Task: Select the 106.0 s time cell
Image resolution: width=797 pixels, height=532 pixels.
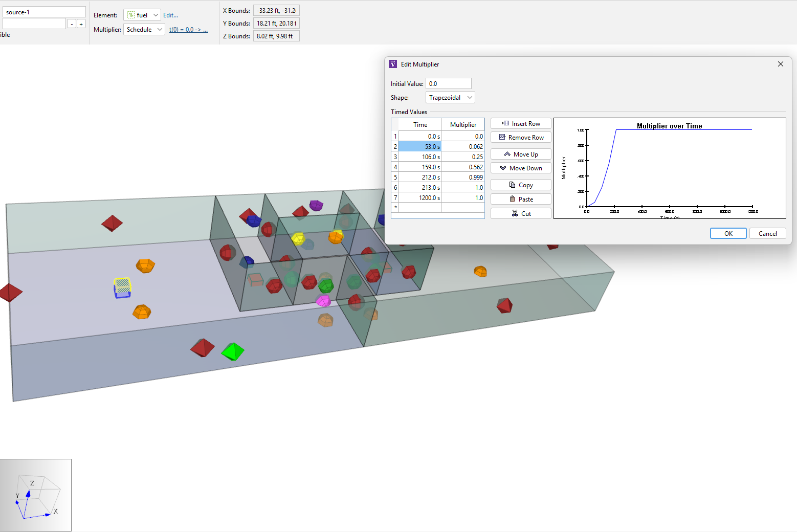Action: pyautogui.click(x=419, y=157)
